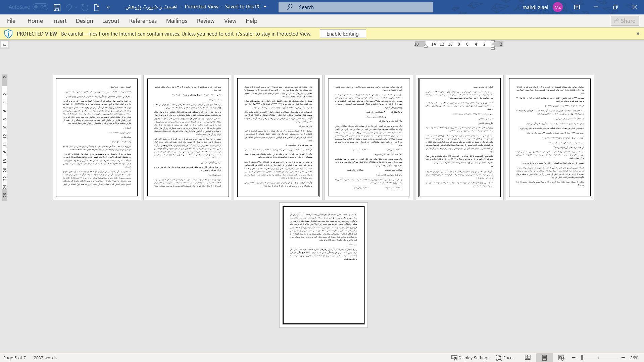Click the Share button
The height and width of the screenshot is (362, 644).
pyautogui.click(x=625, y=21)
